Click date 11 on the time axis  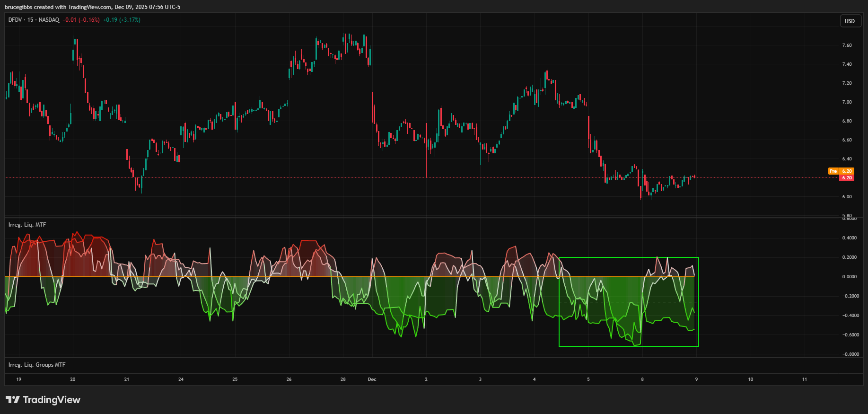(805, 379)
